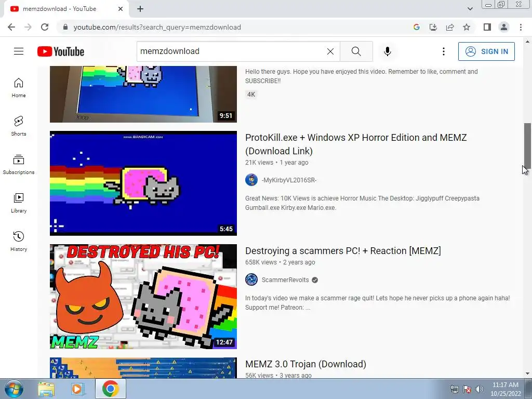The image size is (532, 399).
Task: Open the tab search chevron
Action: [470, 9]
